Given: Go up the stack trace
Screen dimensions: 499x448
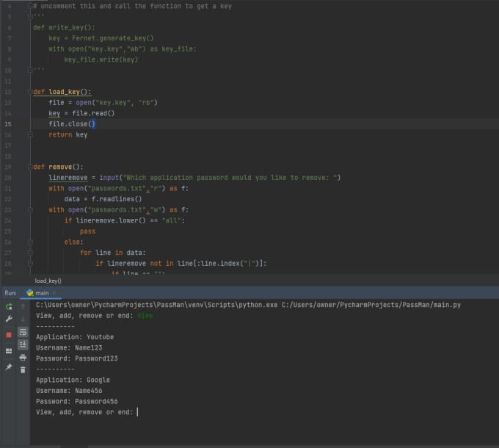Looking at the screenshot, I should click(23, 306).
